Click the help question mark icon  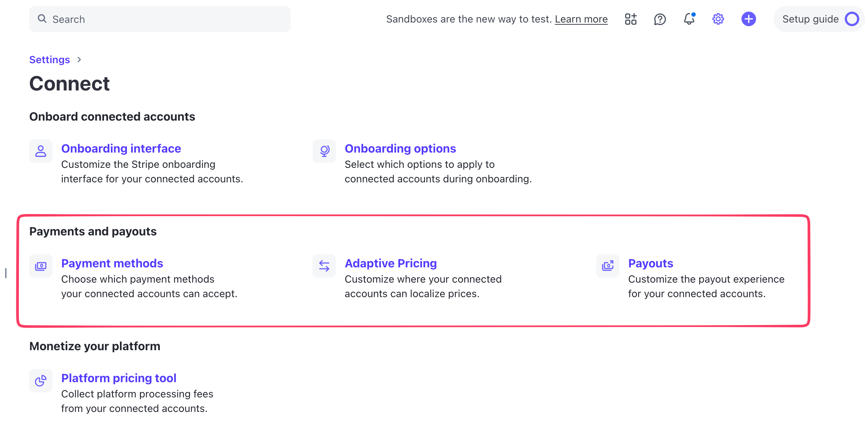[660, 19]
